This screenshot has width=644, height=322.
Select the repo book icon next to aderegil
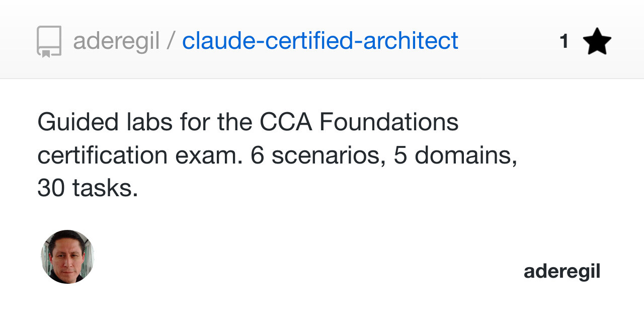49,41
